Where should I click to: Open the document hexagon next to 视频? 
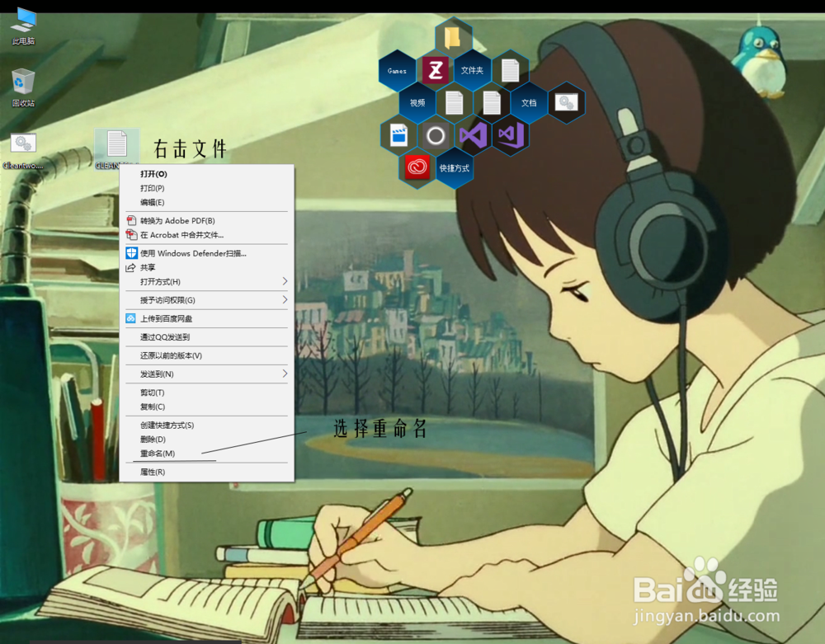454,103
